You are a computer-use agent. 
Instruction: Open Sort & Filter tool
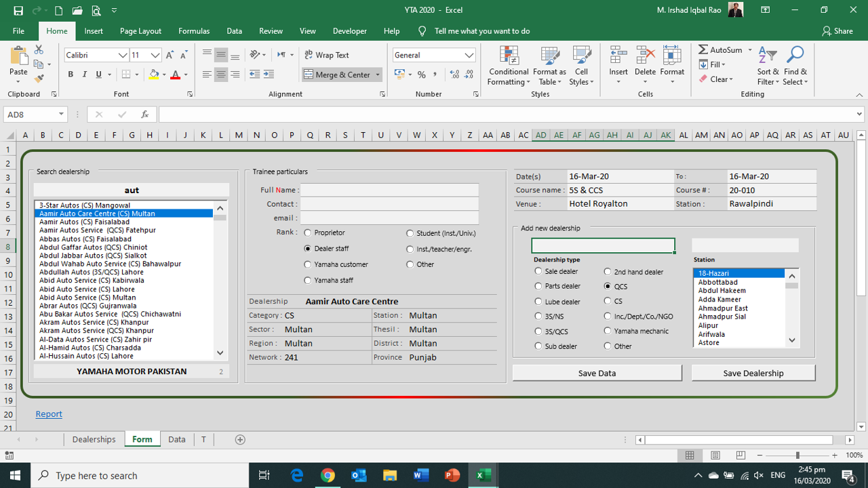coord(768,66)
